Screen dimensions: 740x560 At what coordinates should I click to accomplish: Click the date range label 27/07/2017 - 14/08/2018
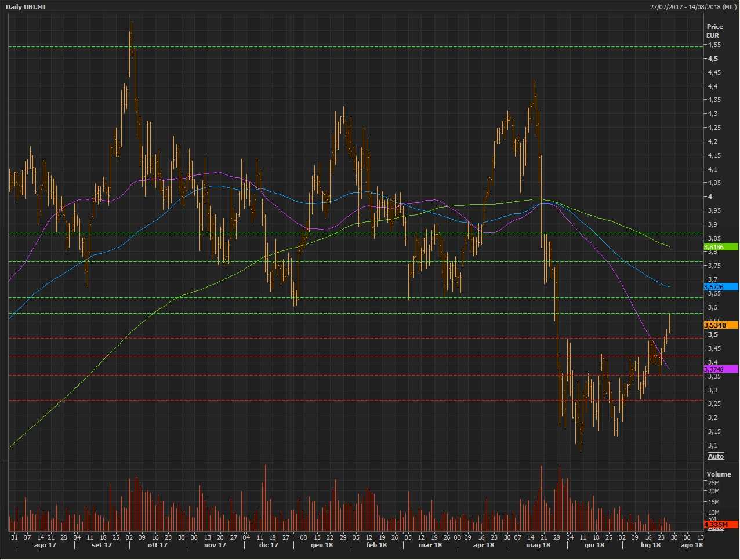(694, 7)
